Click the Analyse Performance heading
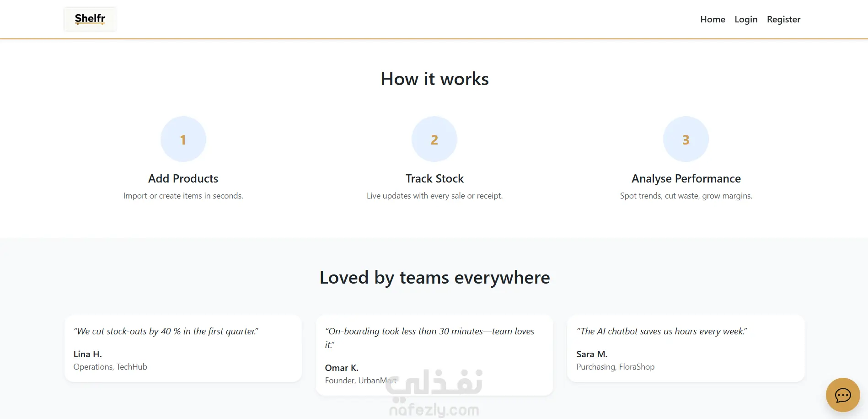This screenshot has width=868, height=419. pos(686,178)
